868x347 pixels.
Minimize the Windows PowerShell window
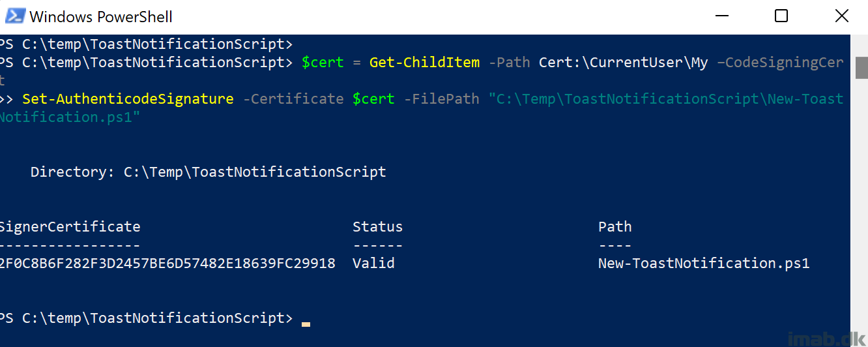pos(721,16)
